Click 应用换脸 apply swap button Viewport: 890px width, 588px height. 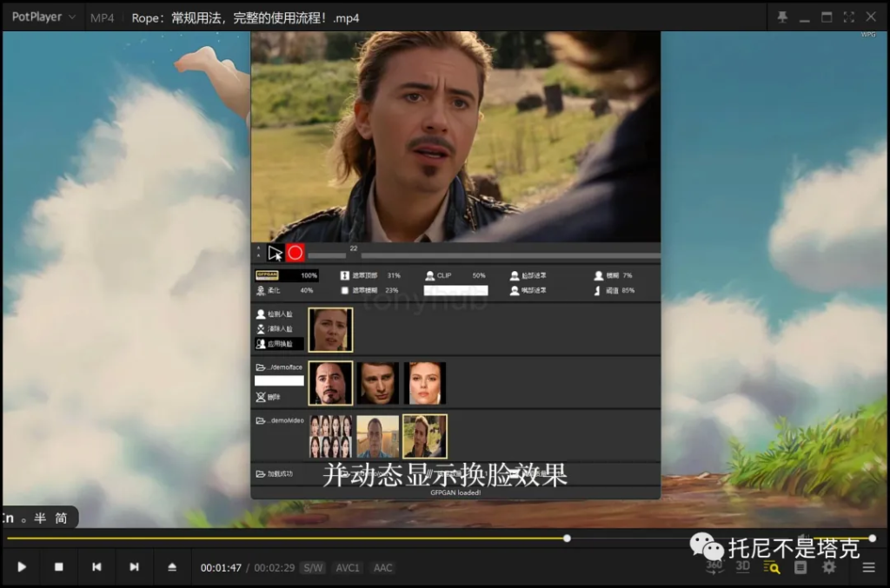[279, 344]
